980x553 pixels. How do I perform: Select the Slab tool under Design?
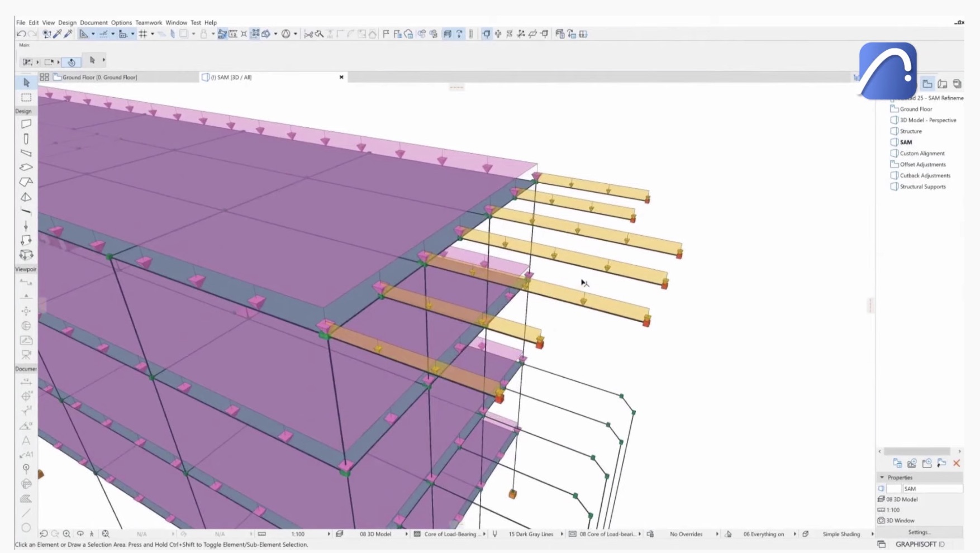click(26, 168)
